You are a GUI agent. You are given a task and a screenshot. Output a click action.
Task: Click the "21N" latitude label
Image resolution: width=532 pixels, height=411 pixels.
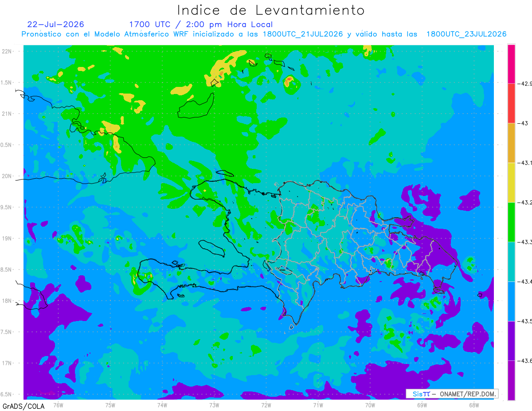8,114
